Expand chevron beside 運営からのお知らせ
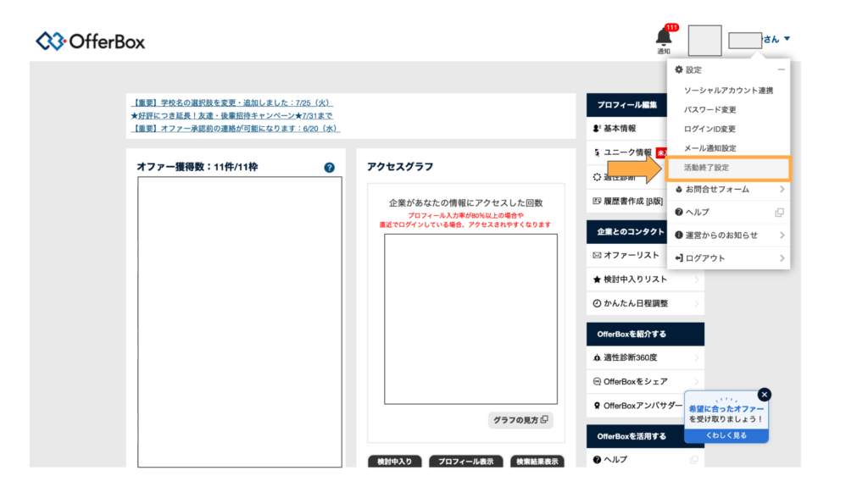This screenshot has height=487, width=868. point(782,235)
